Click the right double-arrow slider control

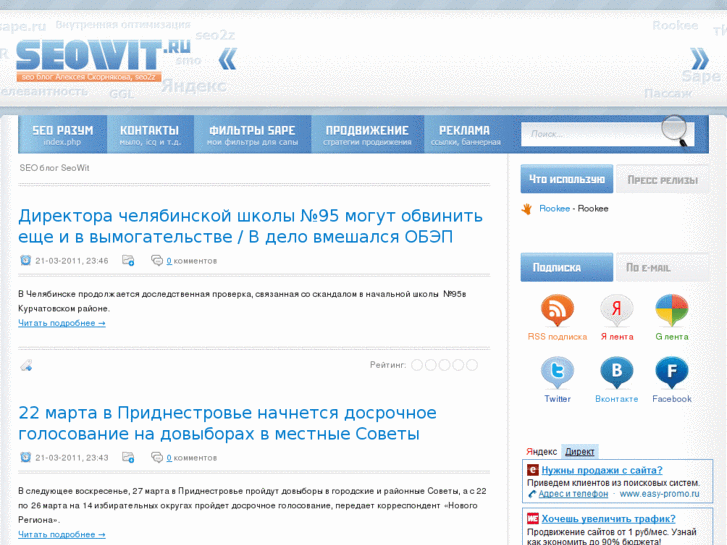[700, 59]
